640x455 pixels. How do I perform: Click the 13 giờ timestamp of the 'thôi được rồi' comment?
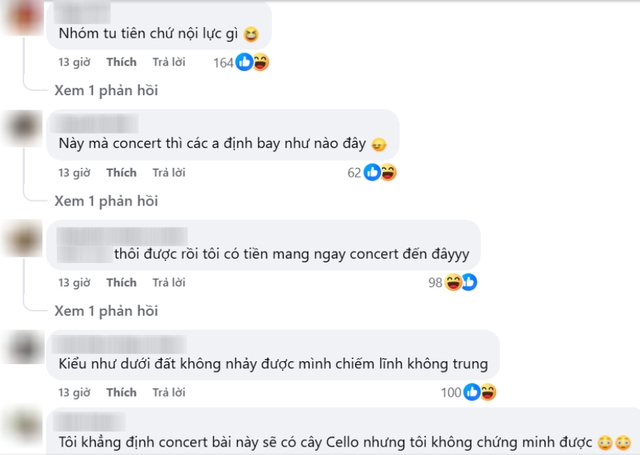[74, 282]
